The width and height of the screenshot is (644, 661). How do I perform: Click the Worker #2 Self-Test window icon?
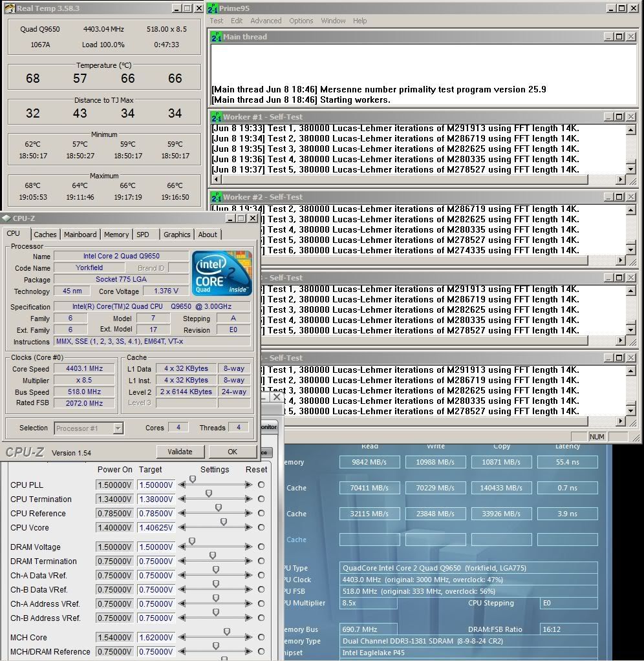click(x=217, y=197)
